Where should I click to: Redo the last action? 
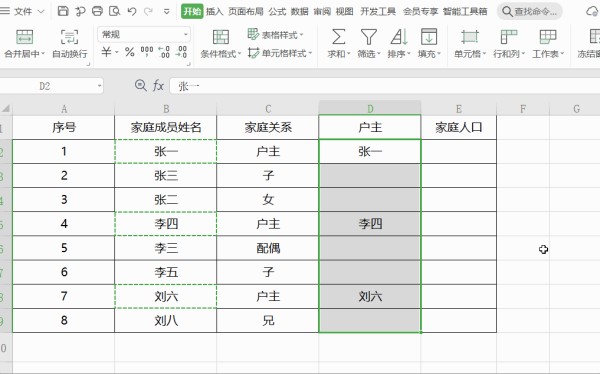pyautogui.click(x=148, y=11)
